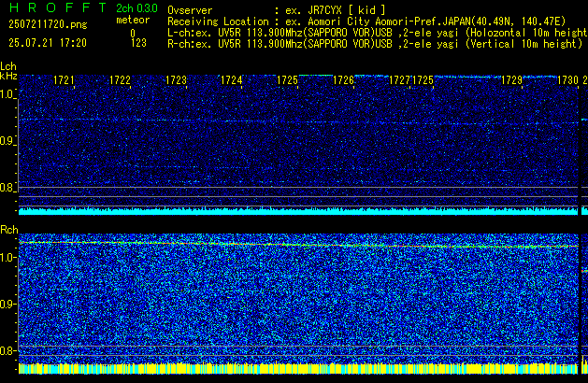Click the 1724 time marker

(x=232, y=80)
